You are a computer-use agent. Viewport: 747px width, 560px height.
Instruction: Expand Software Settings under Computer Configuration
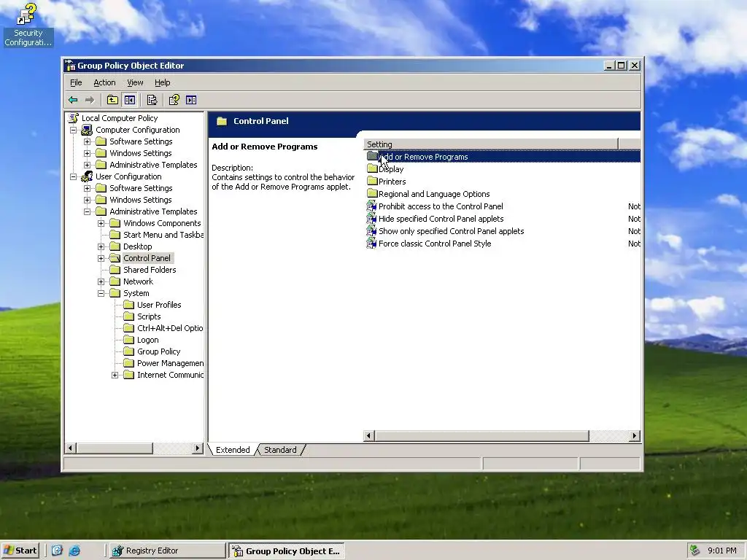[x=88, y=141]
